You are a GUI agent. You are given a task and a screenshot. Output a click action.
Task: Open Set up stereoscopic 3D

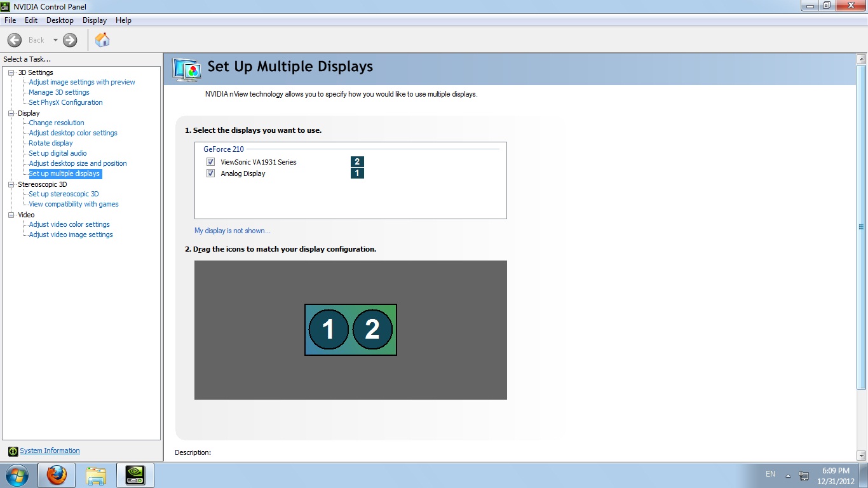[x=64, y=194]
